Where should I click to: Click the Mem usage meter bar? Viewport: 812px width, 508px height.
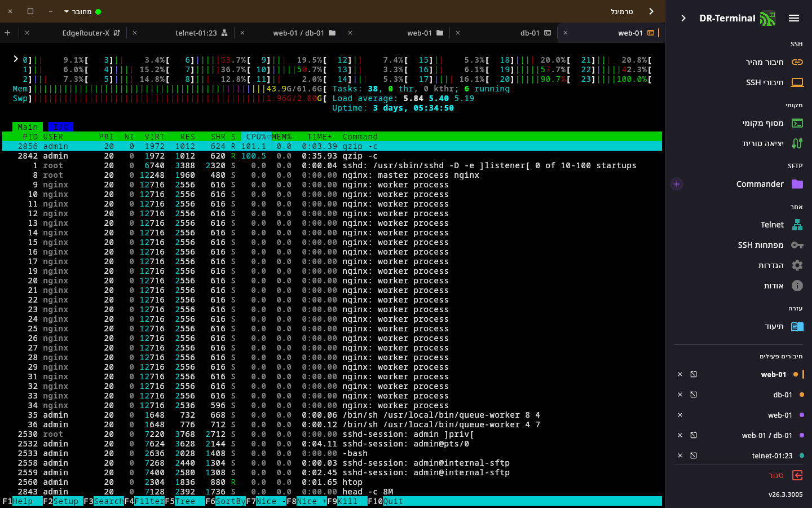click(x=170, y=89)
